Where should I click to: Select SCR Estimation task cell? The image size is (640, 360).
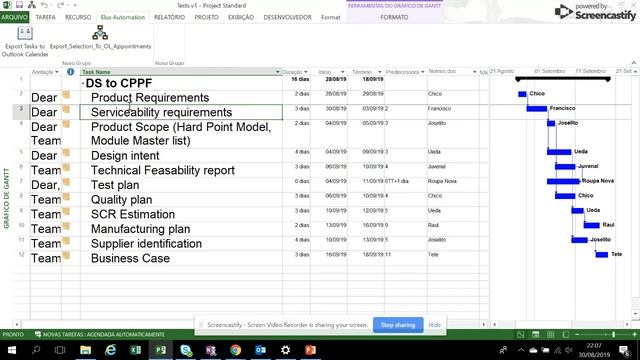(181, 214)
